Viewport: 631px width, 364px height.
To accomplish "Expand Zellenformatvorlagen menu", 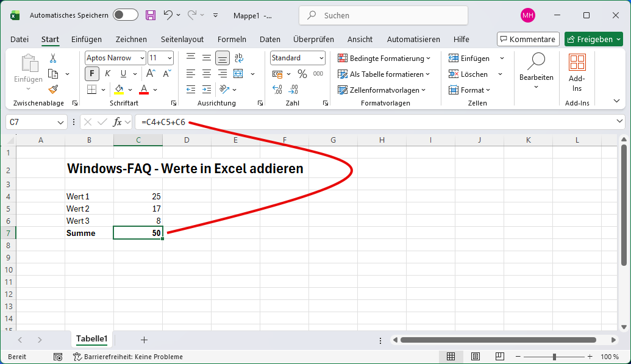I will [x=423, y=90].
